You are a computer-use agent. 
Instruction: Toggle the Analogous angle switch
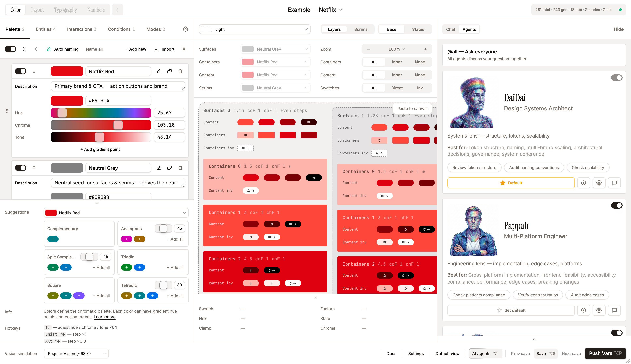pos(163,229)
